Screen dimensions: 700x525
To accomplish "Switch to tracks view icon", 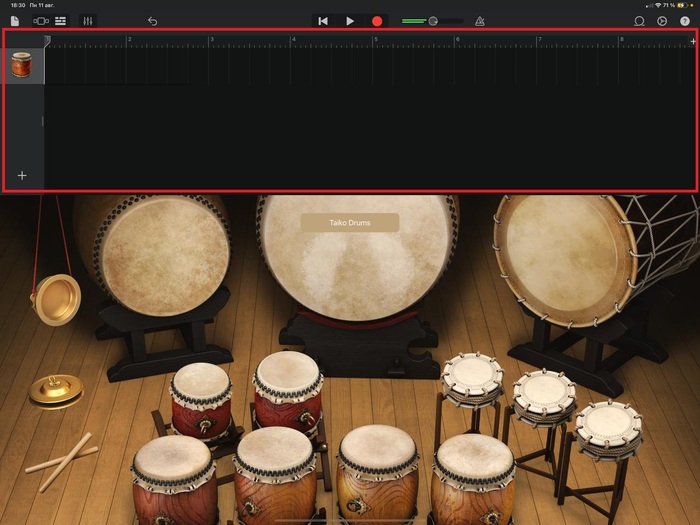I will tap(60, 21).
